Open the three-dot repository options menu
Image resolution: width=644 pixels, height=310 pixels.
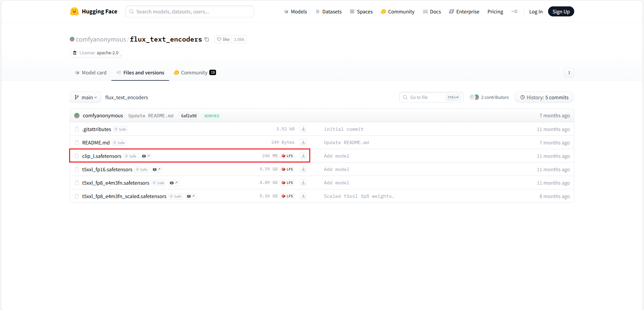(569, 73)
